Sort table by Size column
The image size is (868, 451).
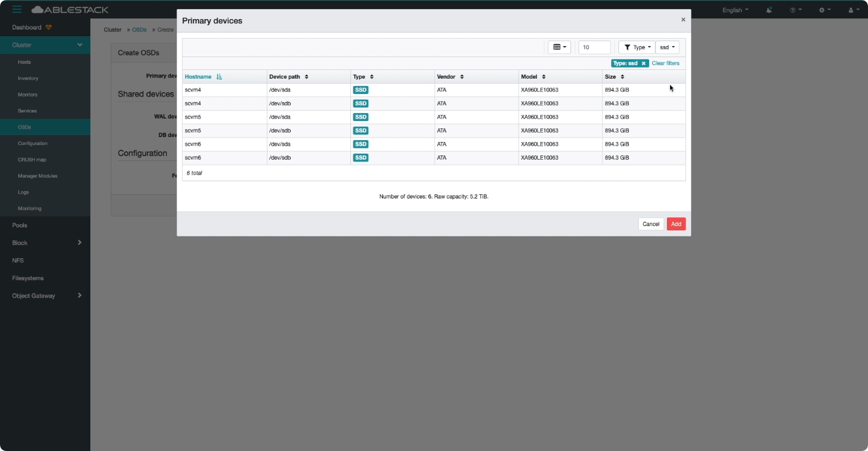(x=644, y=77)
